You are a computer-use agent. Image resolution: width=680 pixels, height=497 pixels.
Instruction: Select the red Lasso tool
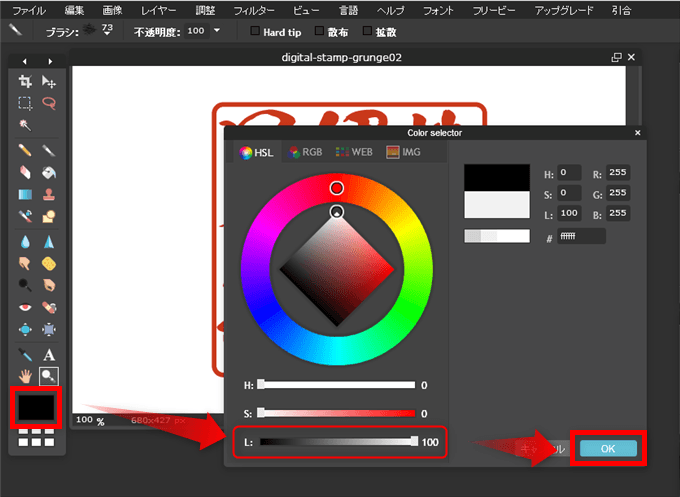[49, 103]
